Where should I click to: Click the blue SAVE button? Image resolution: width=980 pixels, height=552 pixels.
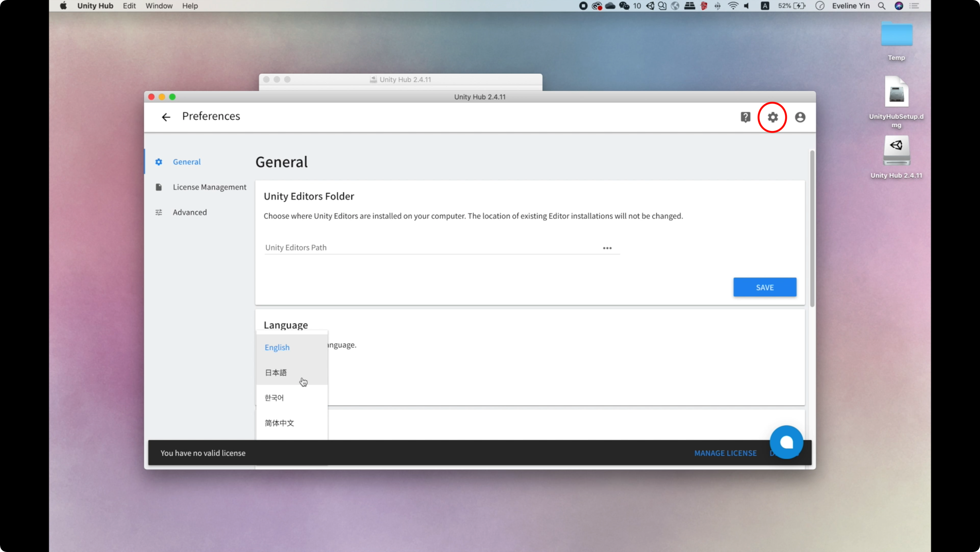click(x=765, y=287)
